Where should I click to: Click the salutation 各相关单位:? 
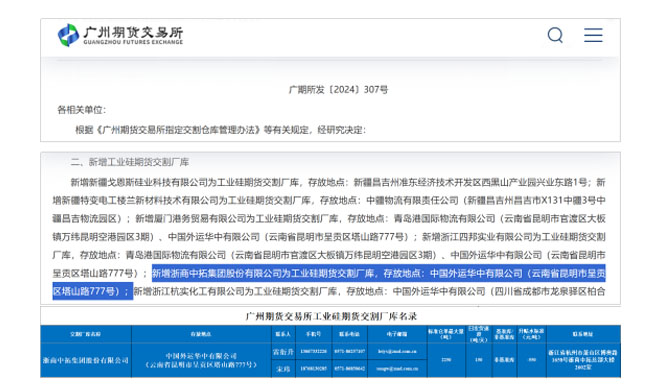pyautogui.click(x=82, y=110)
